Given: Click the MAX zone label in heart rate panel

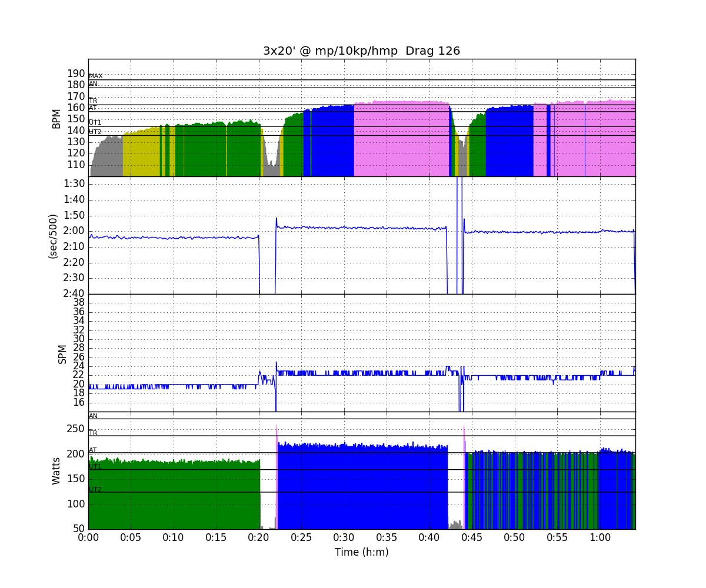Looking at the screenshot, I should [95, 76].
